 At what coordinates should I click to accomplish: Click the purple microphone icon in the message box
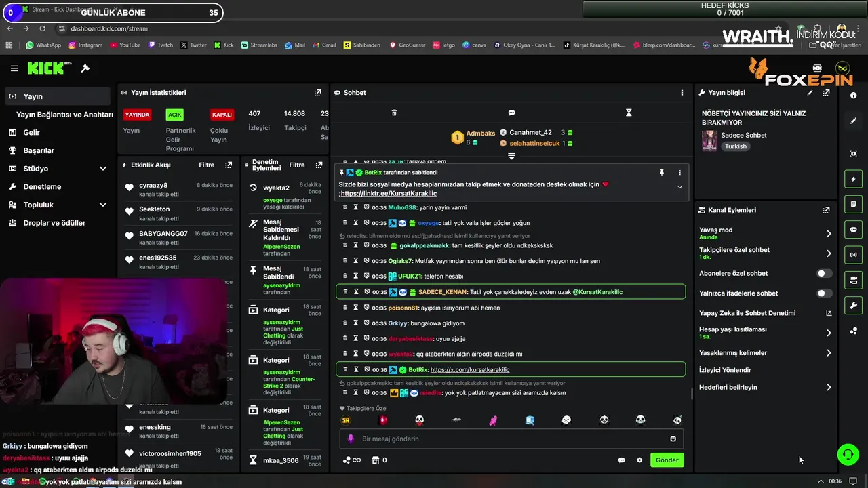coord(351,439)
